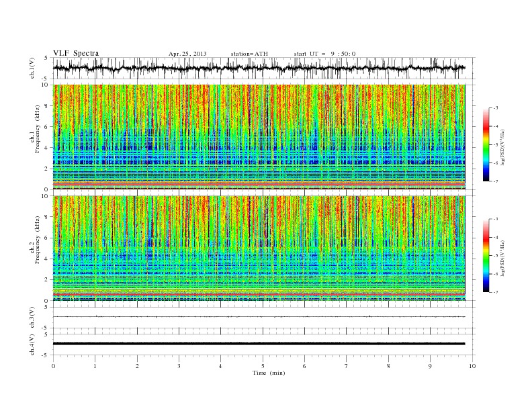The width and height of the screenshot is (532, 411).
Task: Click the "4" kHz tick of ch.1 spectrogram
Action: (x=47, y=148)
